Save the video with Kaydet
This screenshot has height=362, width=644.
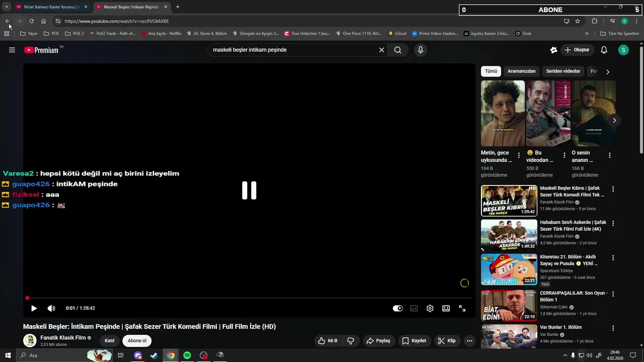point(414,340)
